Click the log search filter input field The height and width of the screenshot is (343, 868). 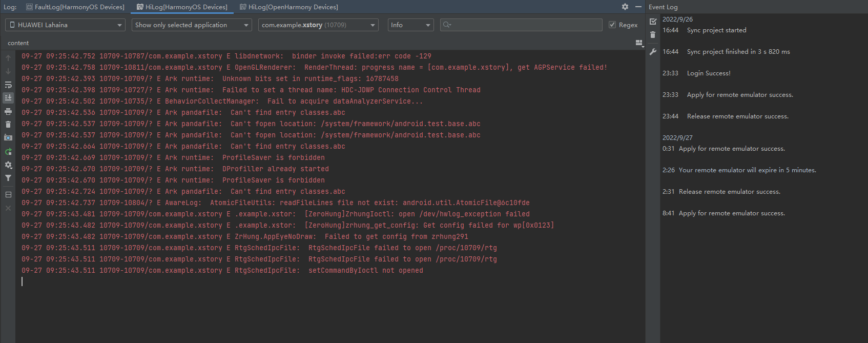click(521, 25)
